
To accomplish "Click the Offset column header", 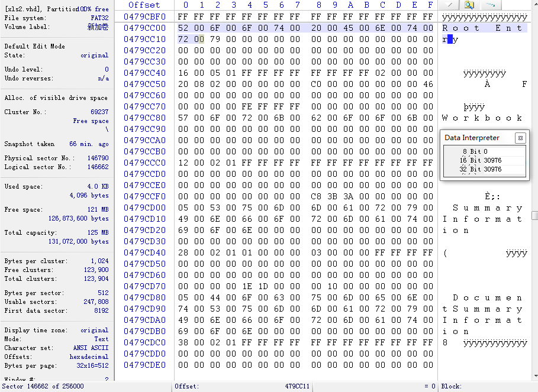I will 144,5.
